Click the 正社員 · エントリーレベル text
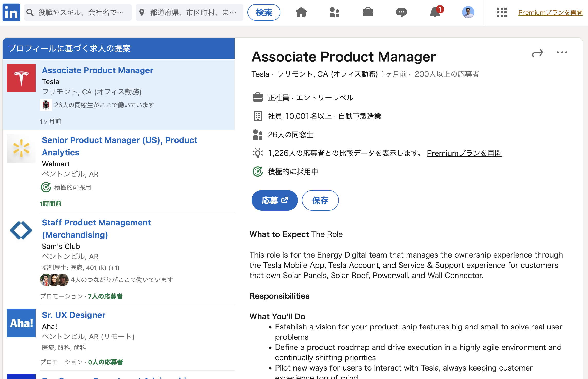Screen dimensions: 588x379 [311, 98]
